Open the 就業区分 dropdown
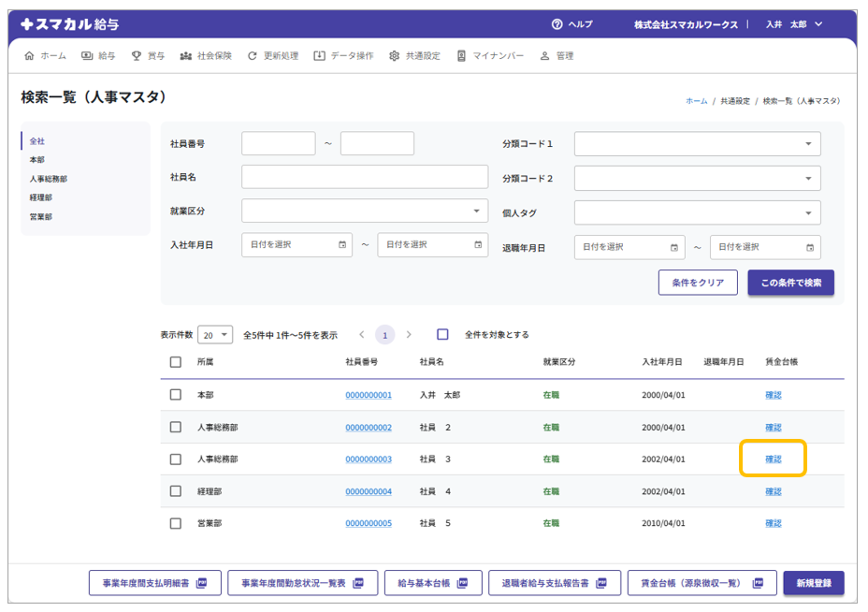Image resolution: width=868 pixels, height=612 pixels. [x=365, y=211]
